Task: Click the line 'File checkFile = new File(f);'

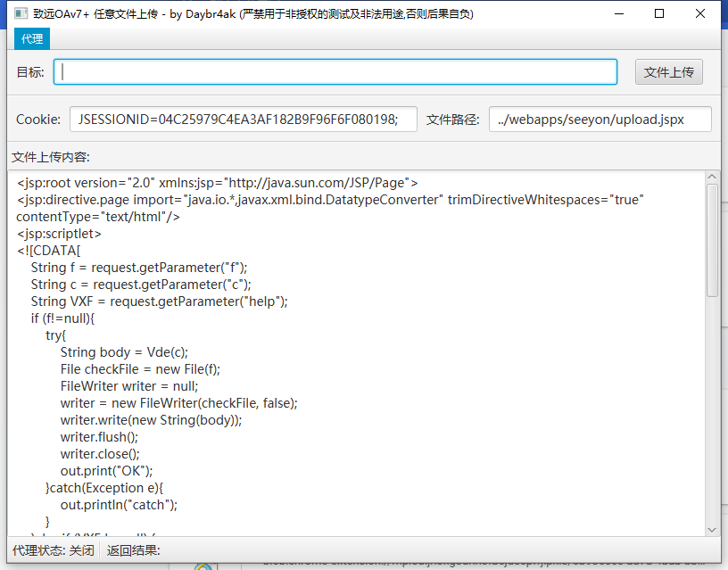Action: pos(140,369)
